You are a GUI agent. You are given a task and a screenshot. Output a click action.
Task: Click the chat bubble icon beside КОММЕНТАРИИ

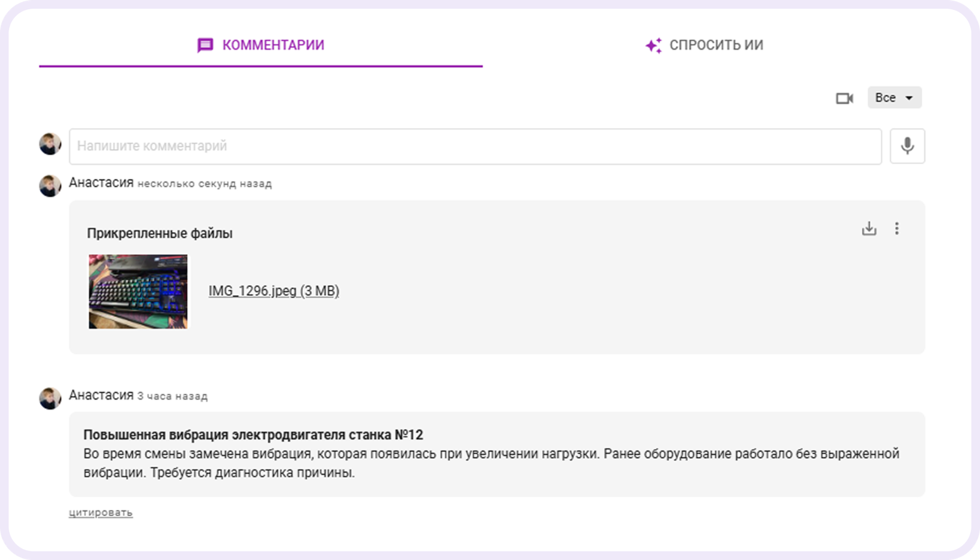click(205, 45)
